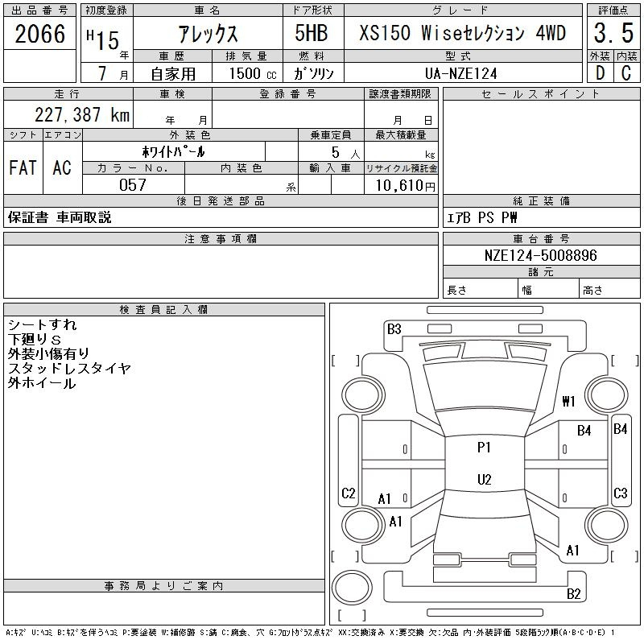Click the B3 mark on front bumper
644x644 pixels.
point(394,329)
